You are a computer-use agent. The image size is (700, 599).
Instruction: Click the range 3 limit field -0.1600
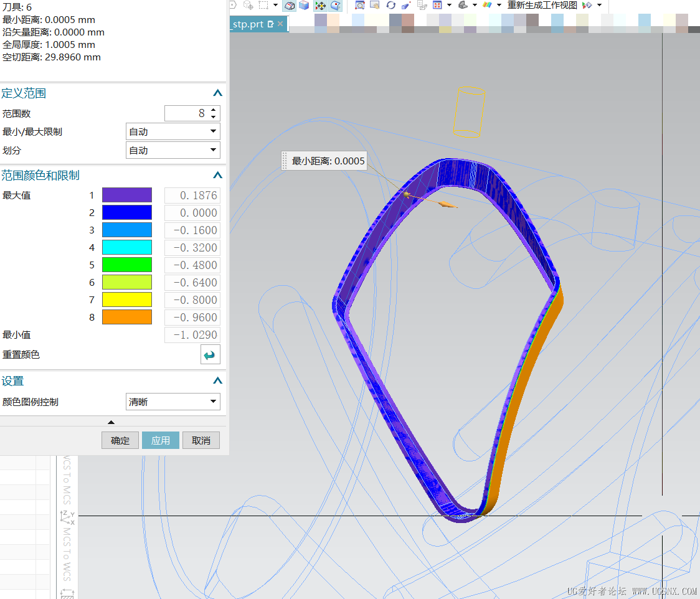tap(192, 230)
